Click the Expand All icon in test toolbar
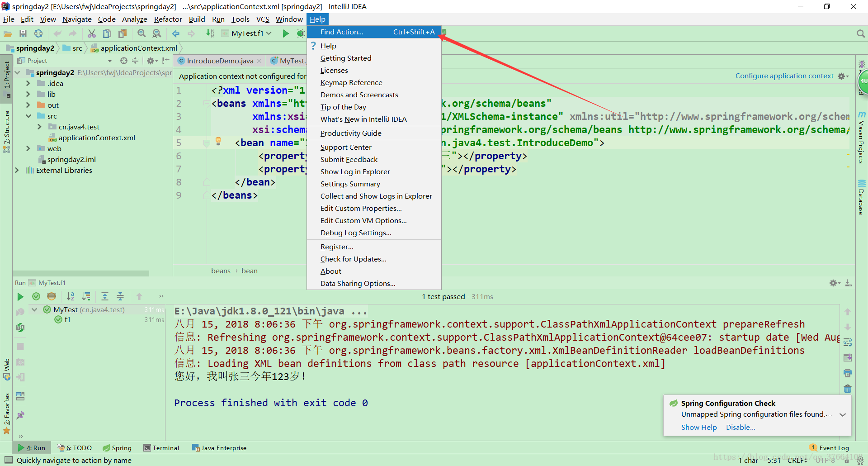The height and width of the screenshot is (466, 868). 105,296
